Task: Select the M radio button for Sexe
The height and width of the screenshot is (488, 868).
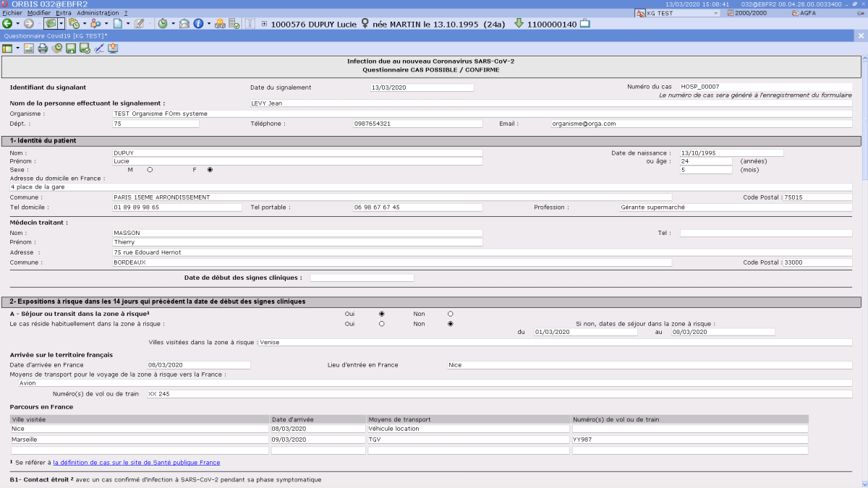Action: pos(150,170)
